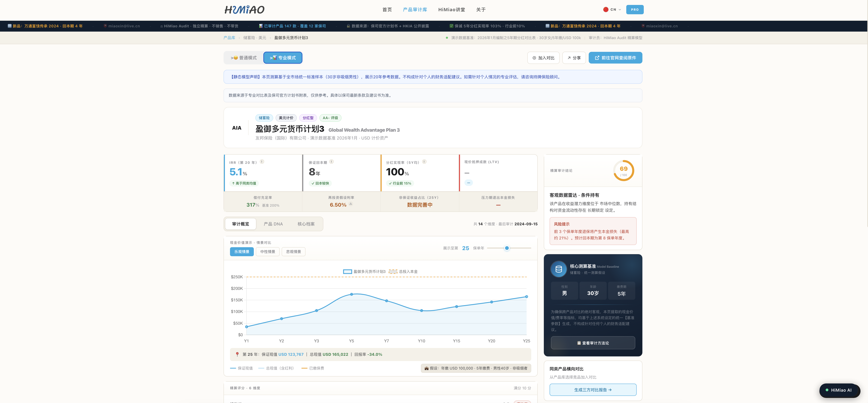Click info icon beside 分红实现率
The width and height of the screenshot is (868, 403).
point(424,162)
